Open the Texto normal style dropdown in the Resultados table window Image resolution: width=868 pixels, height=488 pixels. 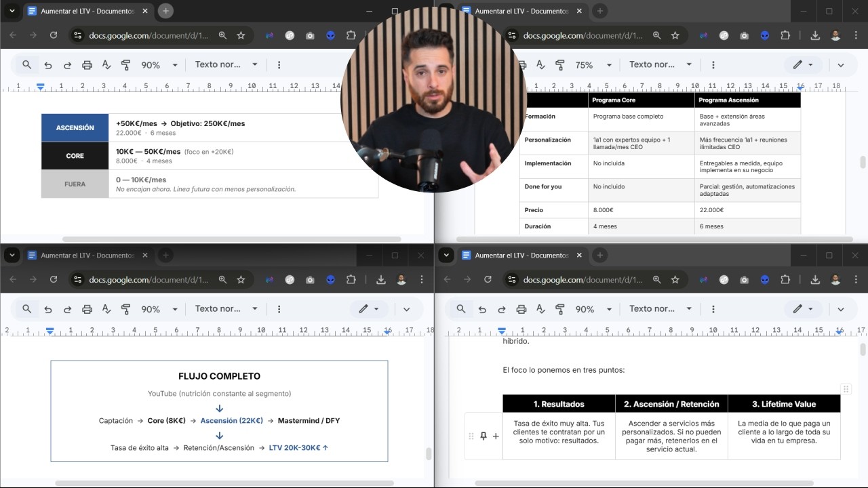point(660,308)
